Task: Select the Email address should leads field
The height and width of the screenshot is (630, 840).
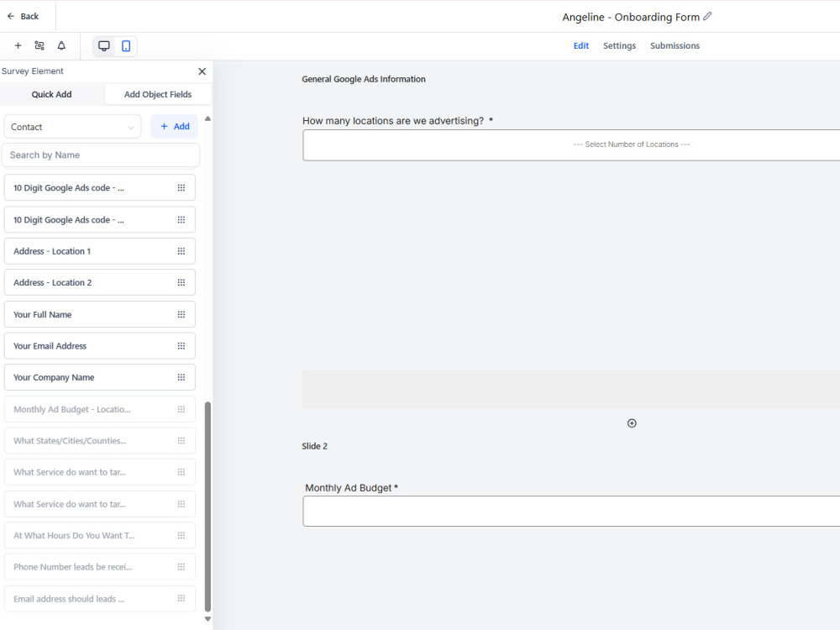Action: (100, 598)
